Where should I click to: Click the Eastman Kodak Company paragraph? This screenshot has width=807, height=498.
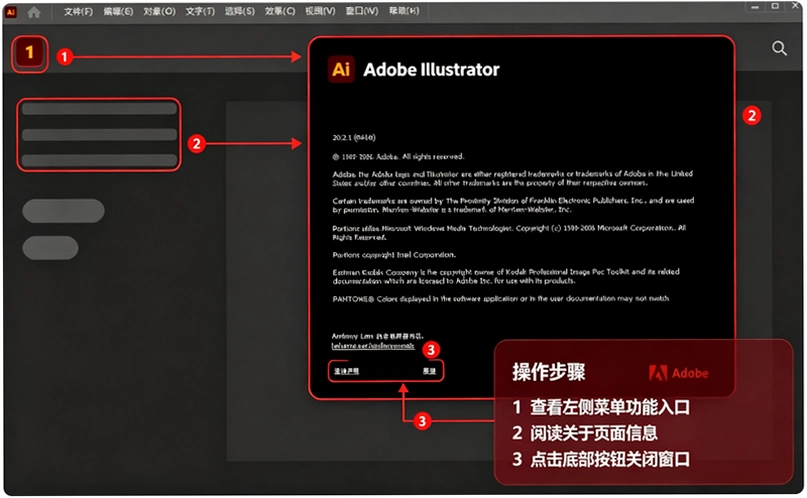(x=506, y=276)
